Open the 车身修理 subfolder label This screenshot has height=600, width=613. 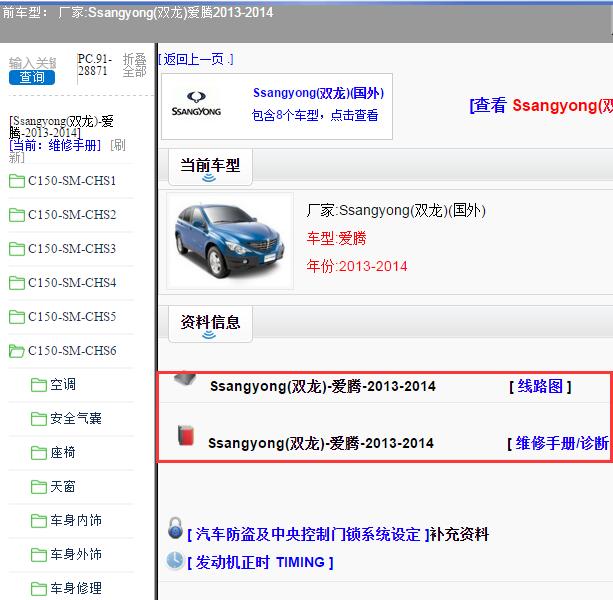(76, 589)
